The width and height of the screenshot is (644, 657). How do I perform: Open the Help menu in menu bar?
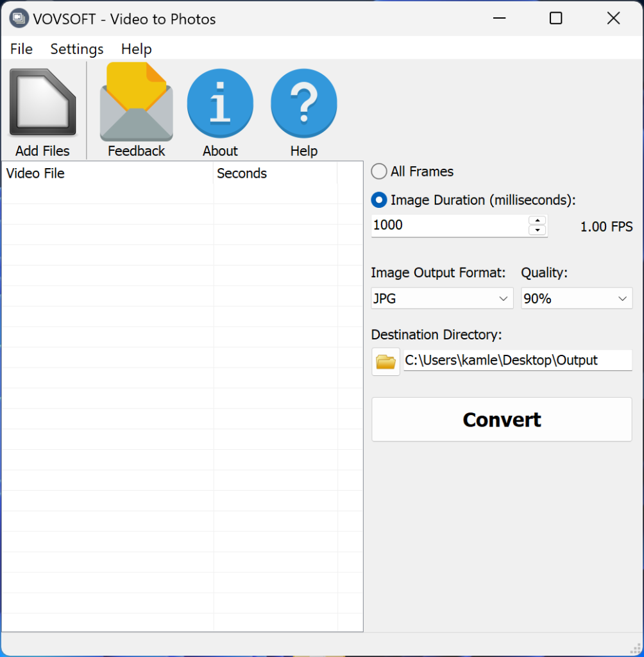pos(136,49)
